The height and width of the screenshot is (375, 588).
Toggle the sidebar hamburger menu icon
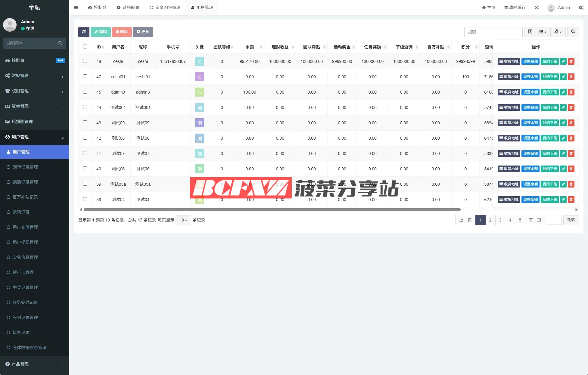[76, 8]
